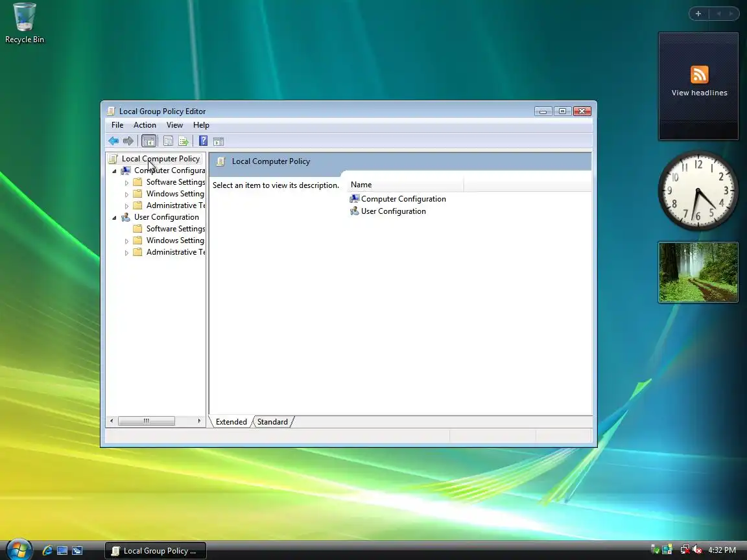The height and width of the screenshot is (560, 747).
Task: Click the User Configuration icon in the tree
Action: click(x=126, y=217)
